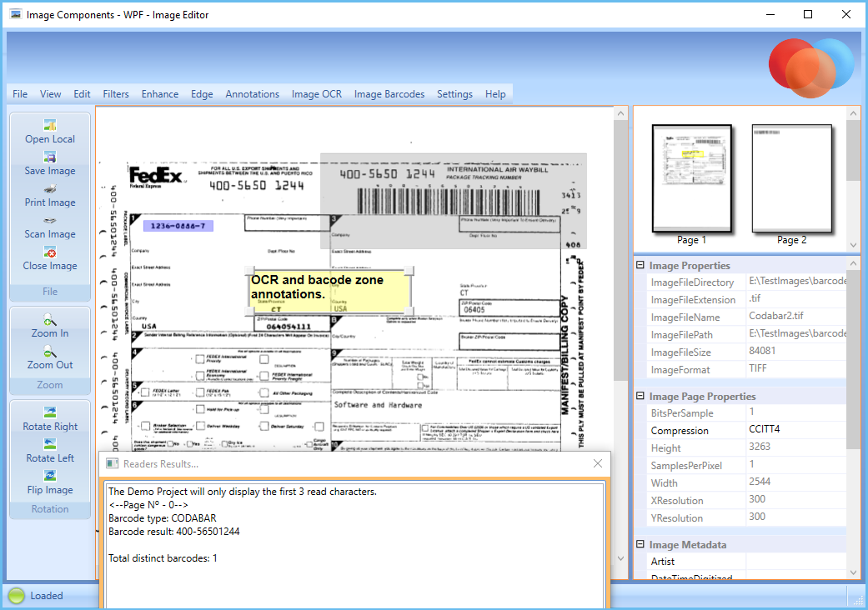Click the Save Image disk icon

tap(50, 157)
